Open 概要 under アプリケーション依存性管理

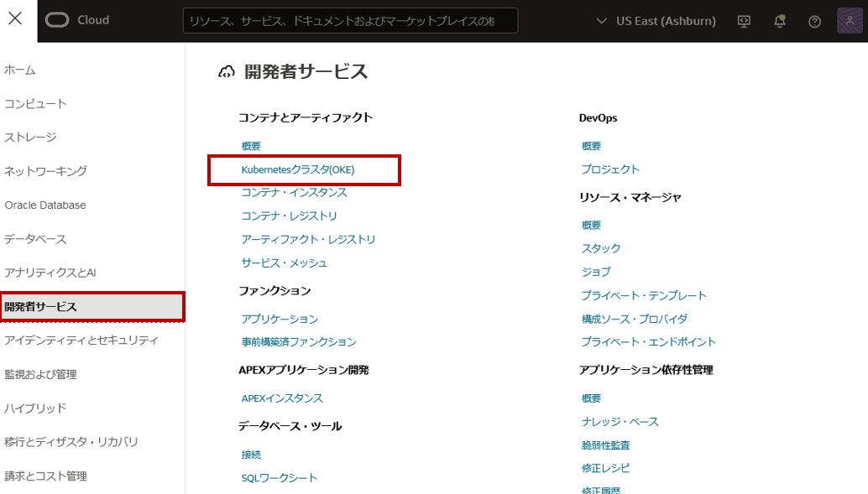coord(591,398)
